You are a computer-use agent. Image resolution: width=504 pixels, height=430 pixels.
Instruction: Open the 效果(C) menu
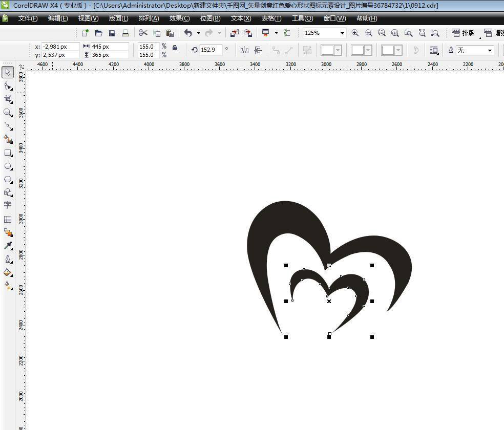point(179,18)
